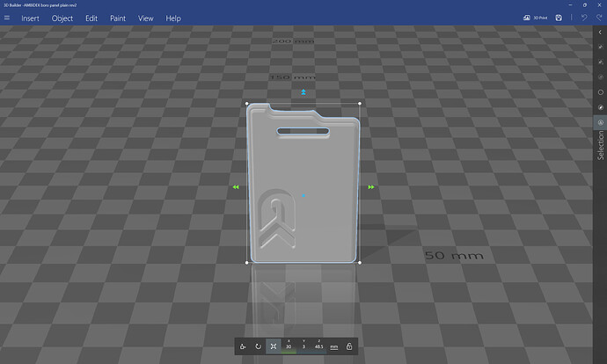Click the top icon in the selection sidebar
607x364 pixels.
(x=601, y=47)
